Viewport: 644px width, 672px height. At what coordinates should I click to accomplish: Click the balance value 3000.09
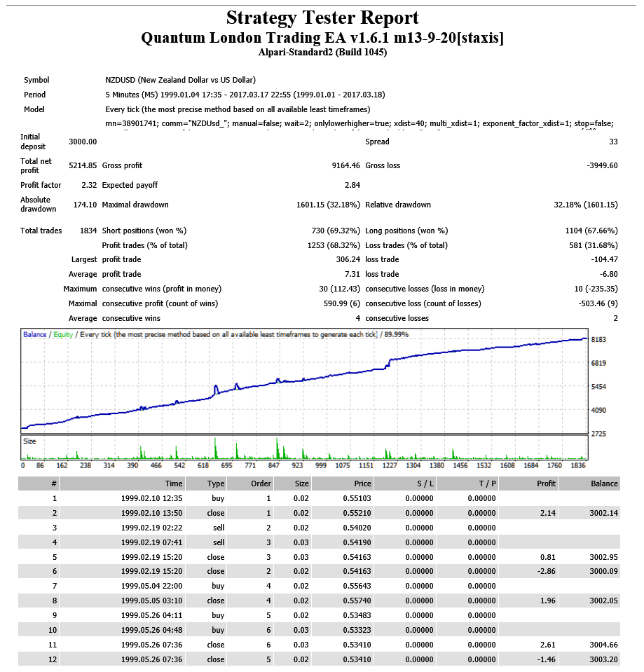604,572
